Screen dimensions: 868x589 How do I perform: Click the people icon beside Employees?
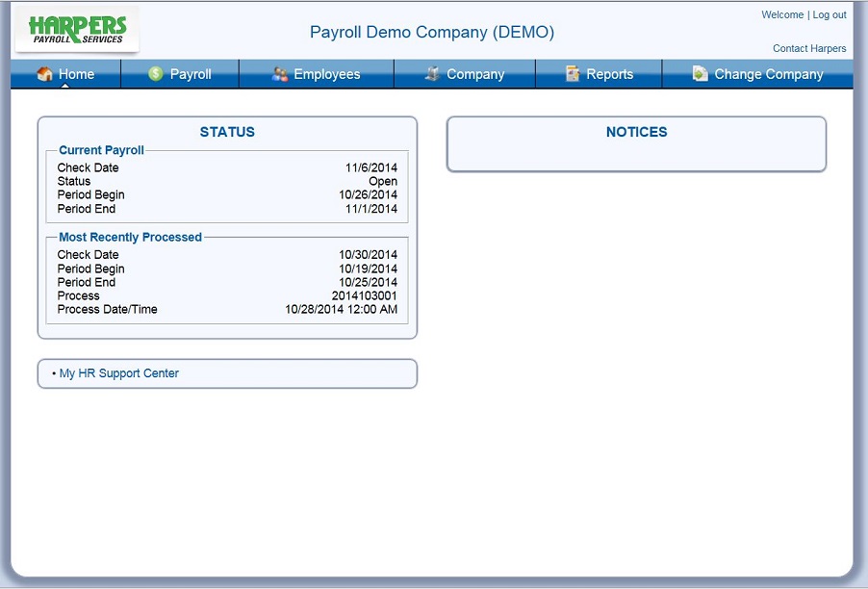coord(280,74)
